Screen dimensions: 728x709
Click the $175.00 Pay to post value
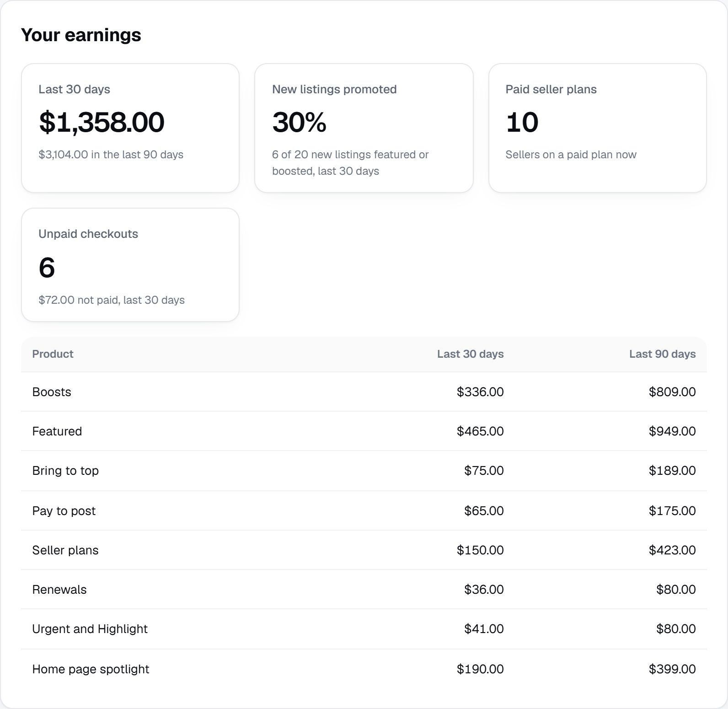[672, 511]
